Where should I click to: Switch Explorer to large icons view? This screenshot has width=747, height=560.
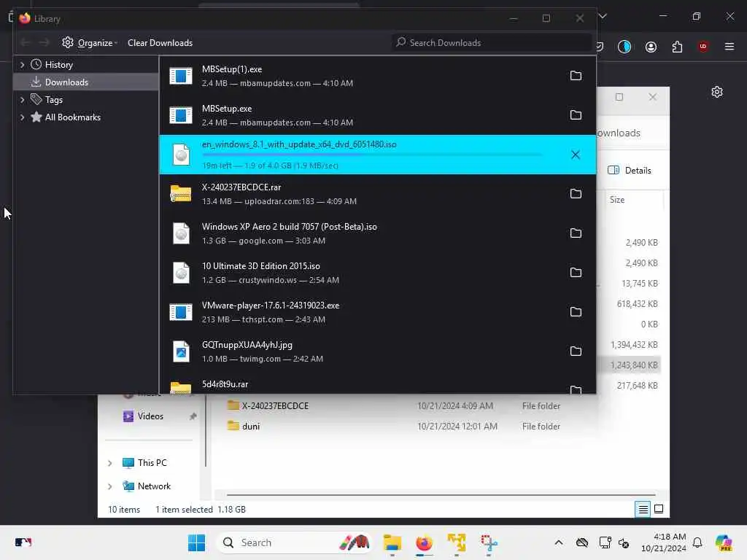coord(659,510)
